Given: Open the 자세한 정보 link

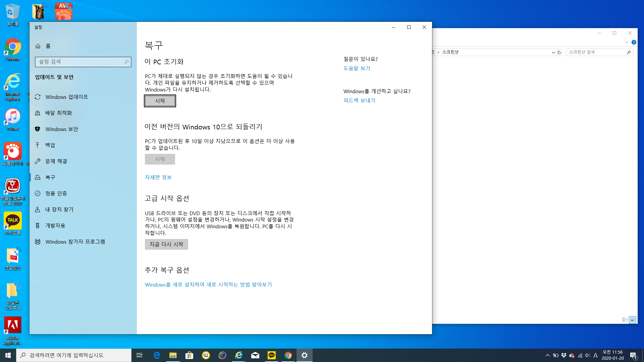Looking at the screenshot, I should click(x=158, y=177).
